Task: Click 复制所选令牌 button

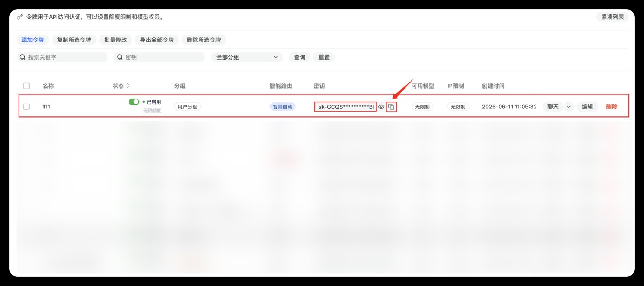Action: (x=74, y=40)
